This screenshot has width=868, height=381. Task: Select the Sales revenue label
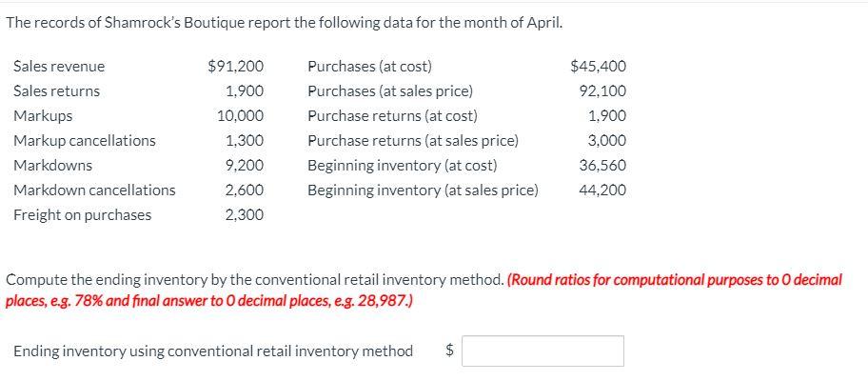[x=59, y=67]
